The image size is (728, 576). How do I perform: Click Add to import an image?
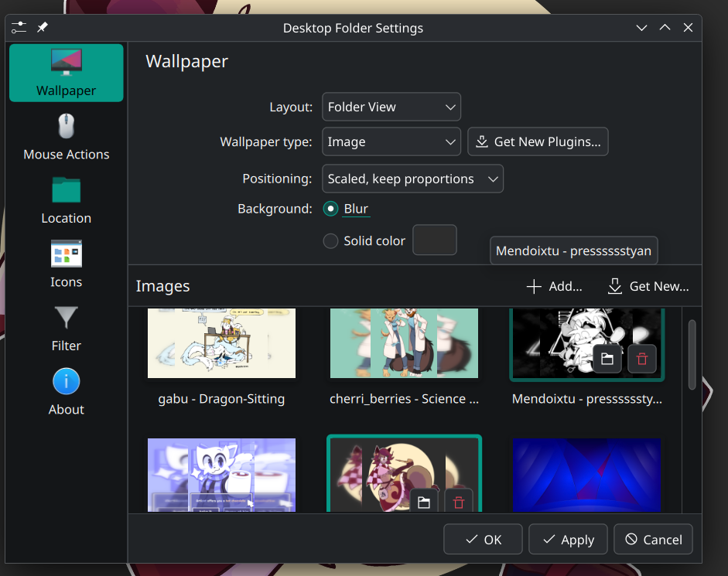click(x=554, y=286)
